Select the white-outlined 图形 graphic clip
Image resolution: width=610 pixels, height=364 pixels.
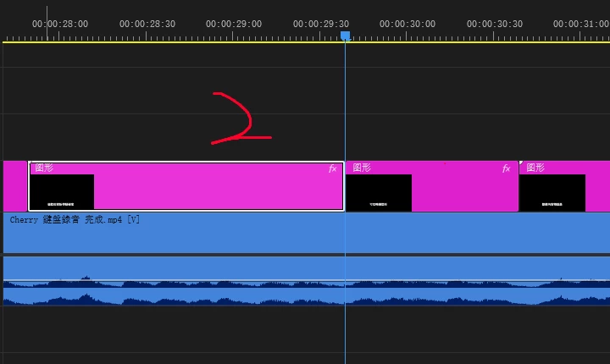pos(186,186)
